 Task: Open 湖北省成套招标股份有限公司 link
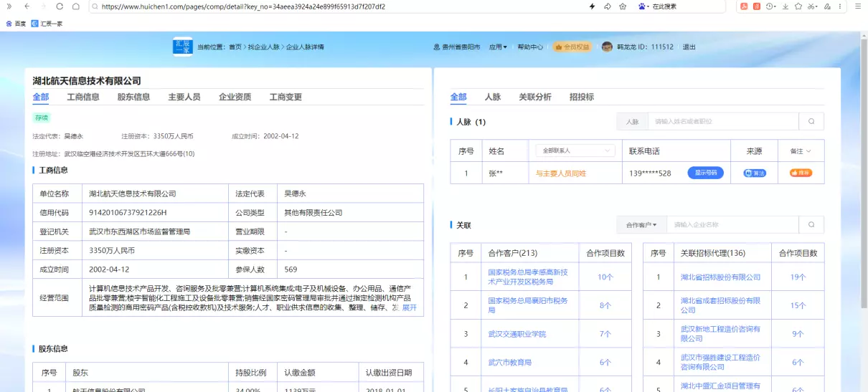tap(720, 305)
